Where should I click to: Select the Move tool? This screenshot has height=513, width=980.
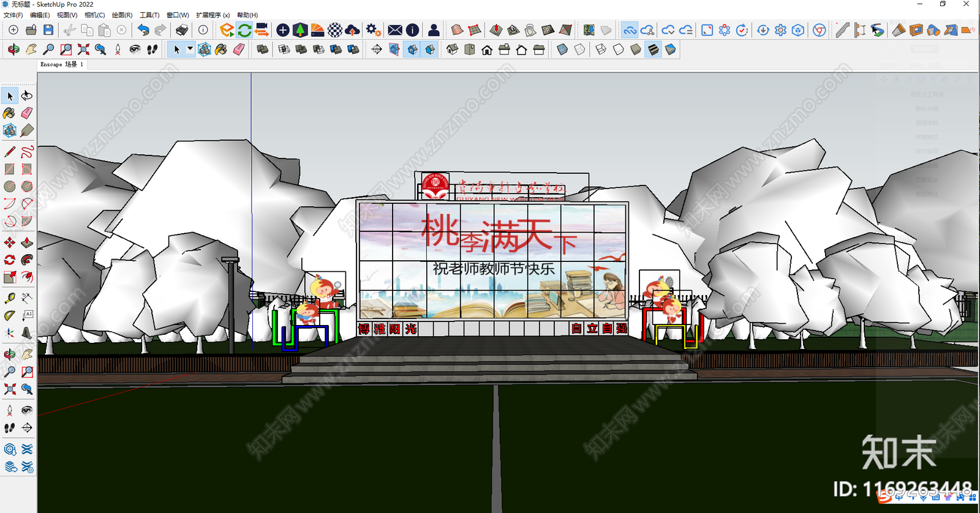(x=10, y=242)
